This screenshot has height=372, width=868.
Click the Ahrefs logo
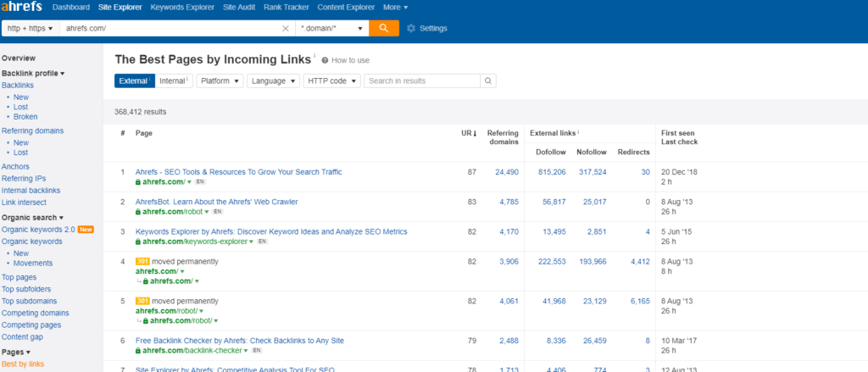[23, 7]
